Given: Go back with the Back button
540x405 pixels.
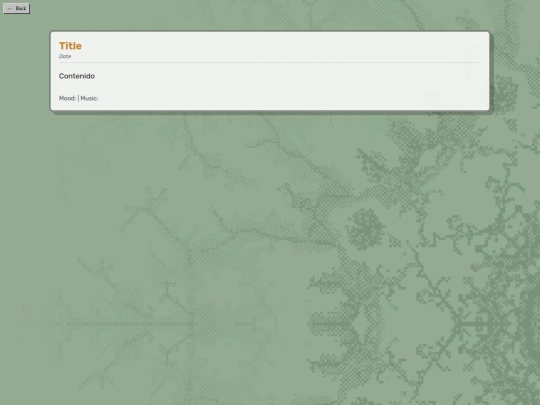Looking at the screenshot, I should [x=17, y=8].
